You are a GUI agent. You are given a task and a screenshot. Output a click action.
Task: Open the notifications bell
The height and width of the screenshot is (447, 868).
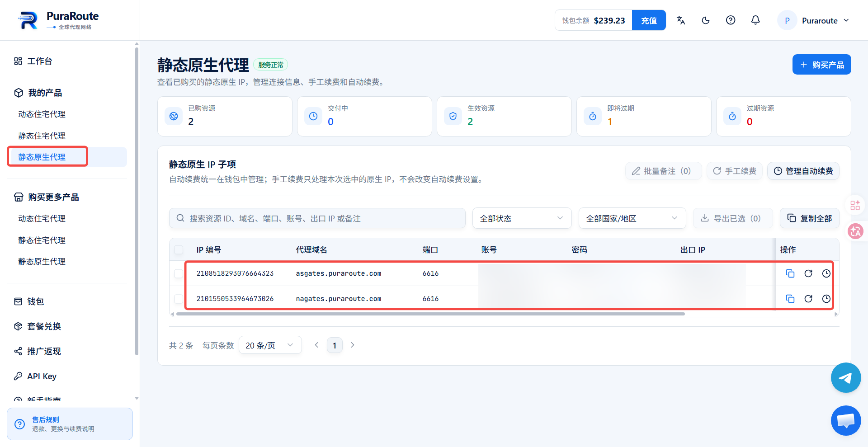pos(755,20)
